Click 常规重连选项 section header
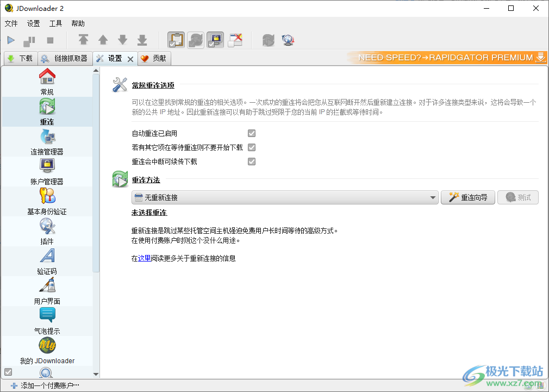This screenshot has width=549, height=392. pyautogui.click(x=153, y=85)
